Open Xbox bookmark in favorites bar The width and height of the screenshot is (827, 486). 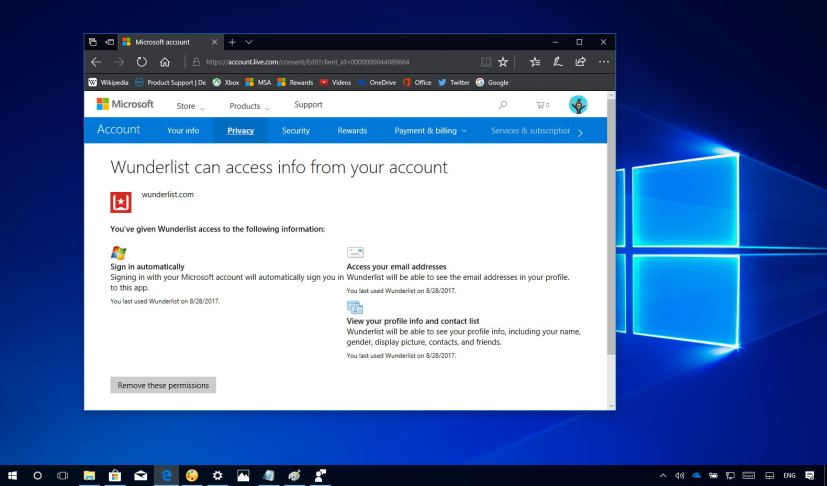click(x=226, y=82)
